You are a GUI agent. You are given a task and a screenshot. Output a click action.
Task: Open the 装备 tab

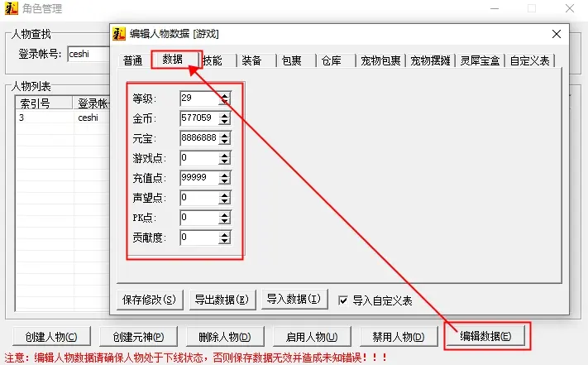(x=251, y=60)
